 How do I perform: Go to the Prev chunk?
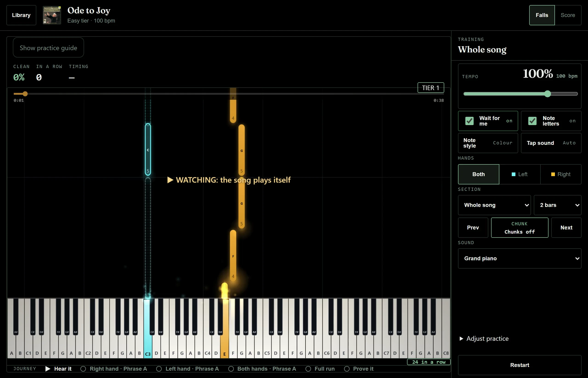tap(473, 228)
